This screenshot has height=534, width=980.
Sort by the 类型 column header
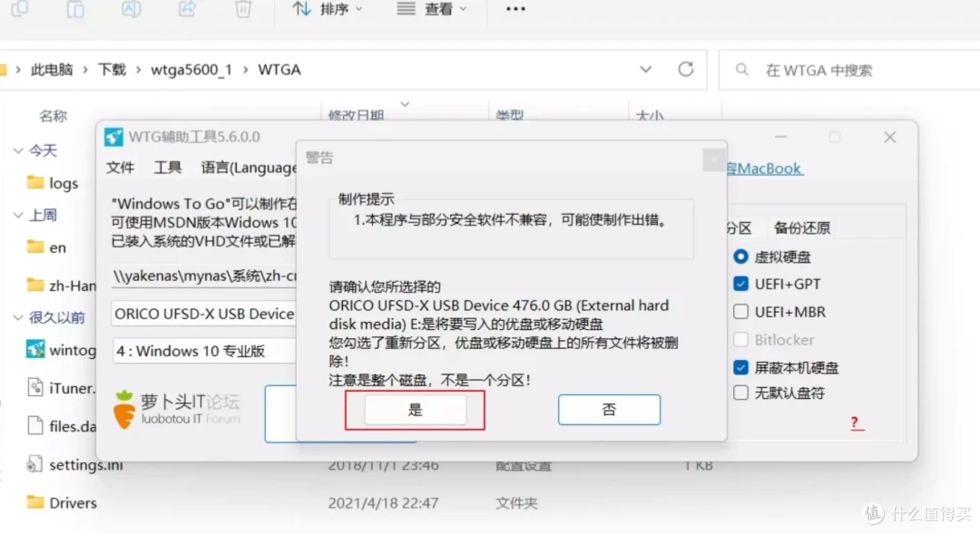coord(509,114)
